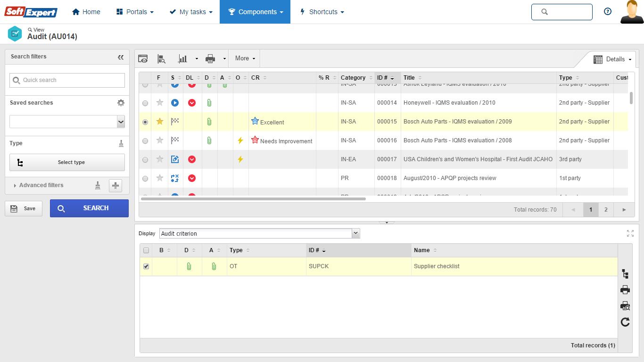644x362 pixels.
Task: Open the bar chart toolbar icon
Action: 182,58
